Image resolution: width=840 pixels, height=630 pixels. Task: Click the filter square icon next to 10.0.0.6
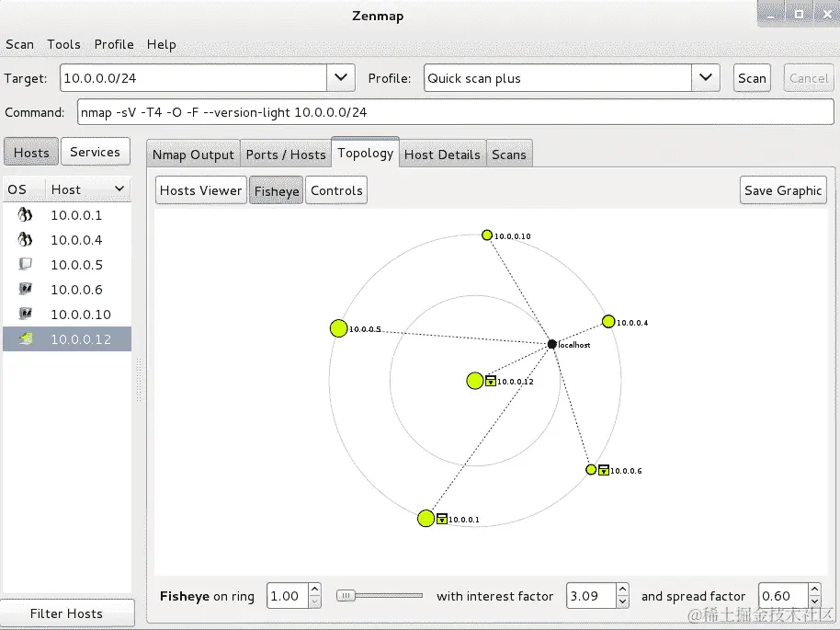[x=603, y=470]
